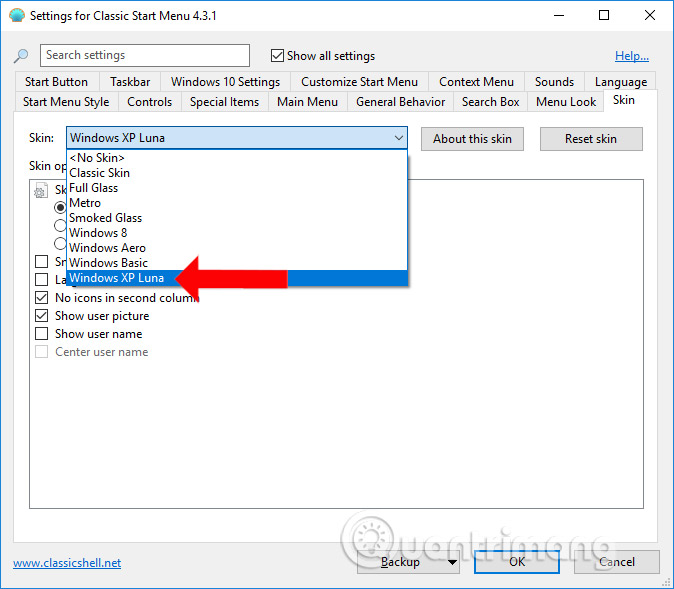674x589 pixels.
Task: Select Windows Aero skin
Action: click(x=237, y=248)
